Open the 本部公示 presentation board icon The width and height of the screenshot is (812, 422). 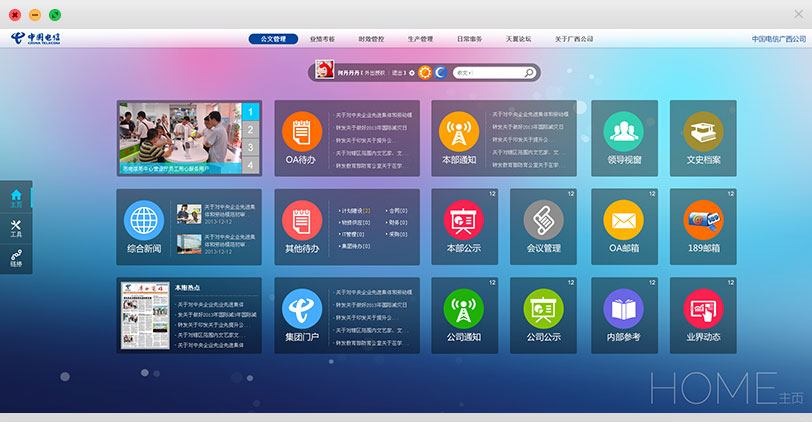[x=463, y=220]
